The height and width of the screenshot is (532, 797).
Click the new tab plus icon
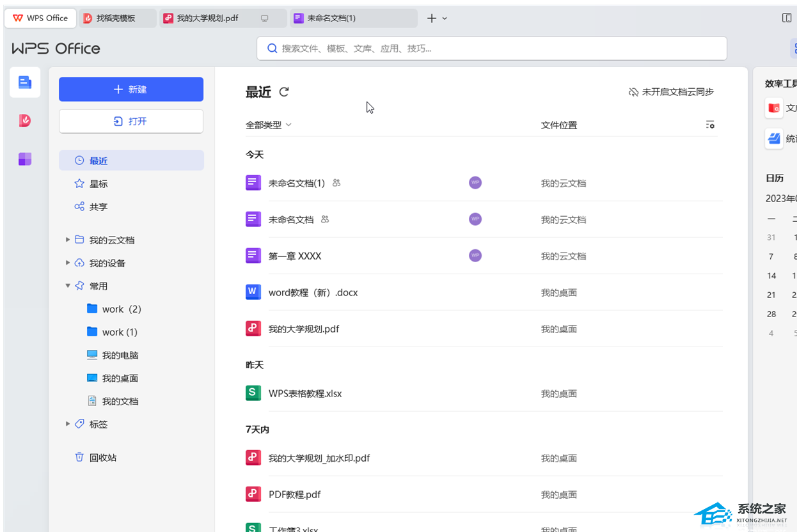tap(432, 19)
